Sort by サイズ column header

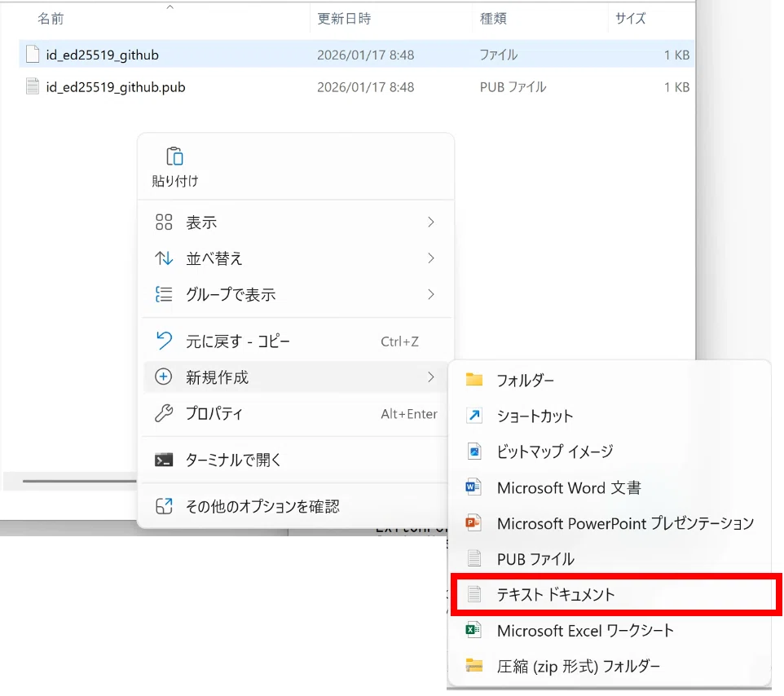[x=631, y=19]
